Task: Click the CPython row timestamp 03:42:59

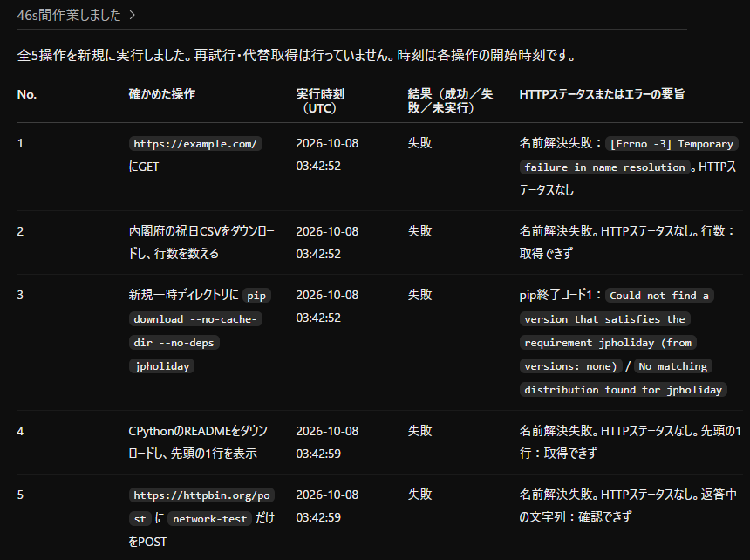Action: 318,454
